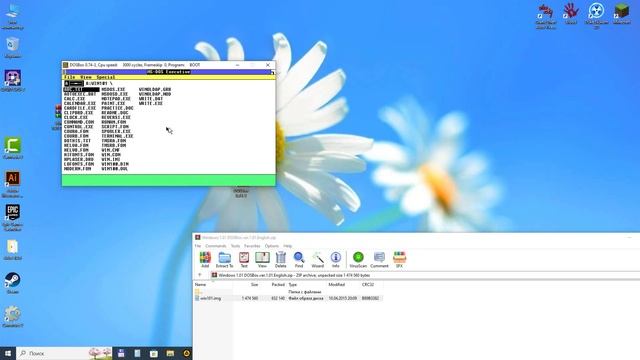This screenshot has width=640, height=360.
Task: Select the radiation symbol desktop icon
Action: tap(596, 16)
